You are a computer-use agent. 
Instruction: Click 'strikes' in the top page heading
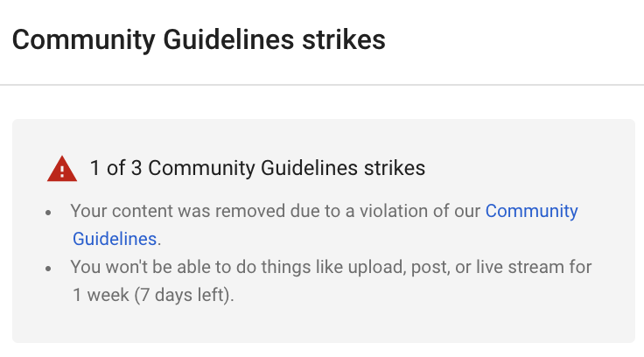[x=344, y=40]
